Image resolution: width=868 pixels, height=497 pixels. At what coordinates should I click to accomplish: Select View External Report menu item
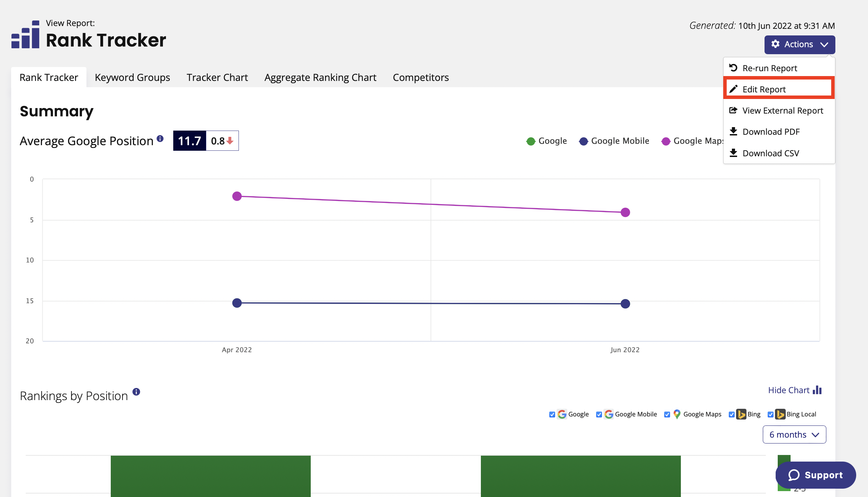[x=779, y=110]
